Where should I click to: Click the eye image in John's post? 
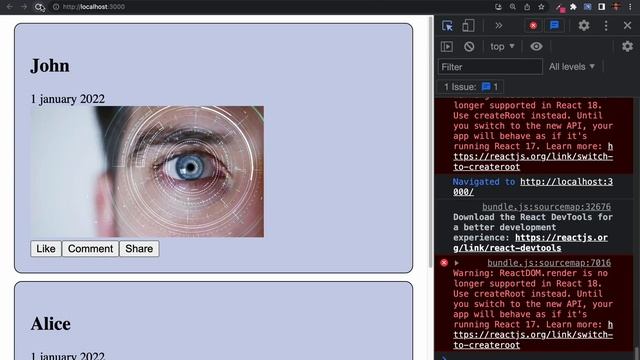[147, 171]
